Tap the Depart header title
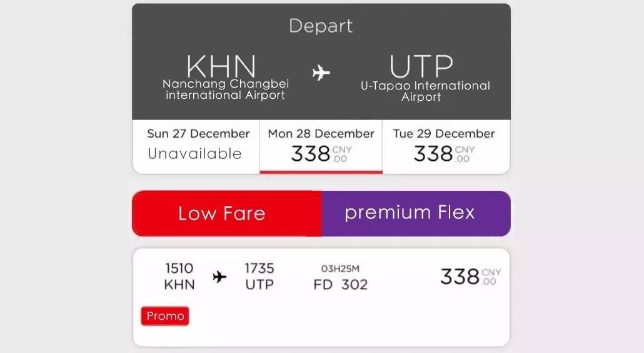This screenshot has height=353, width=644. coord(321,26)
